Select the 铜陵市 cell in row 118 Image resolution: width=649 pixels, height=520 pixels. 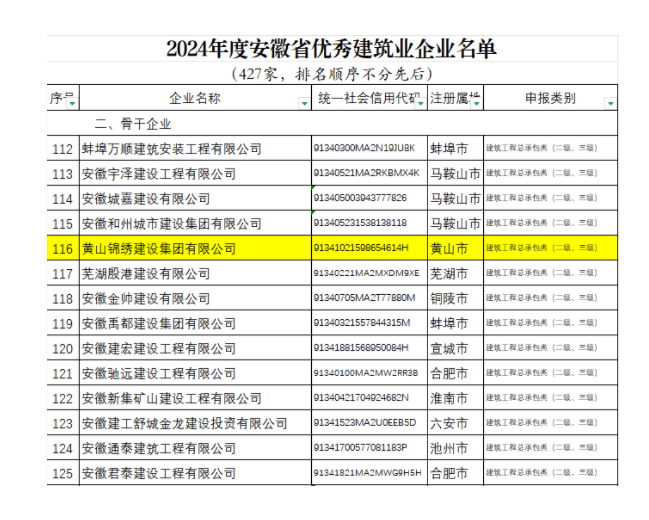tap(449, 298)
